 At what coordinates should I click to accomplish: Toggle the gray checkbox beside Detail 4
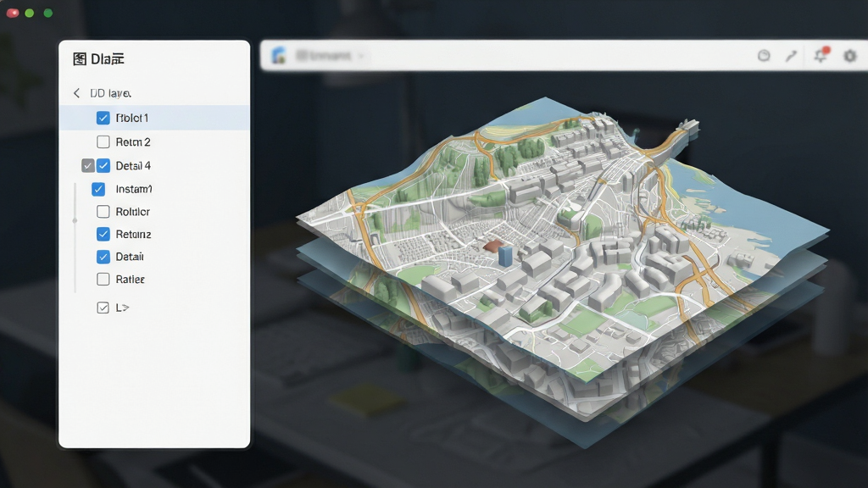[x=88, y=165]
